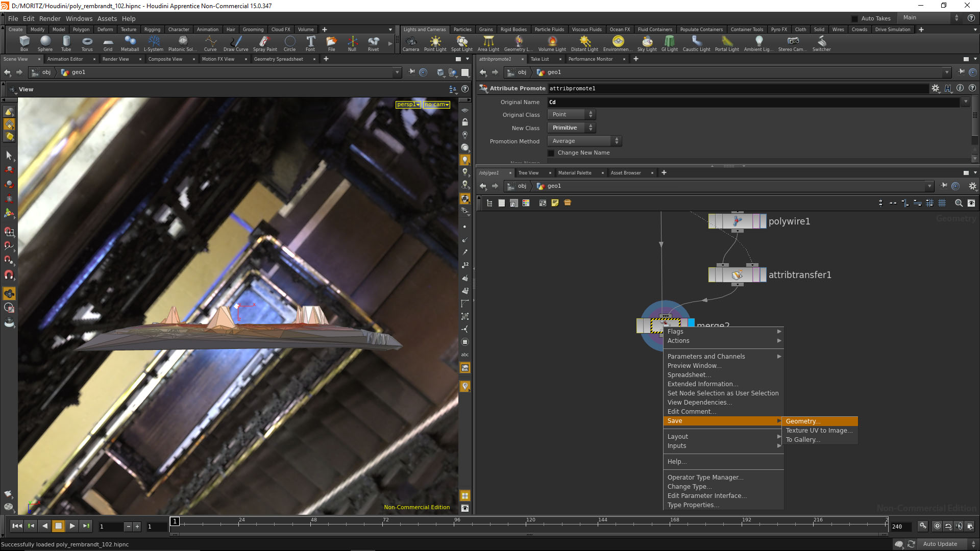This screenshot has width=980, height=551.
Task: Add a Point Light from the shelf
Action: [435, 43]
